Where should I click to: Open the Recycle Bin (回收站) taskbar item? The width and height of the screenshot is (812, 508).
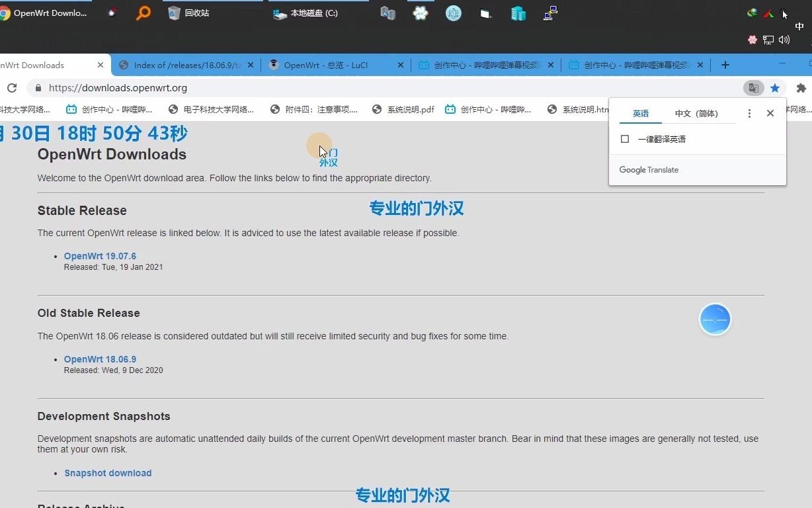[188, 13]
